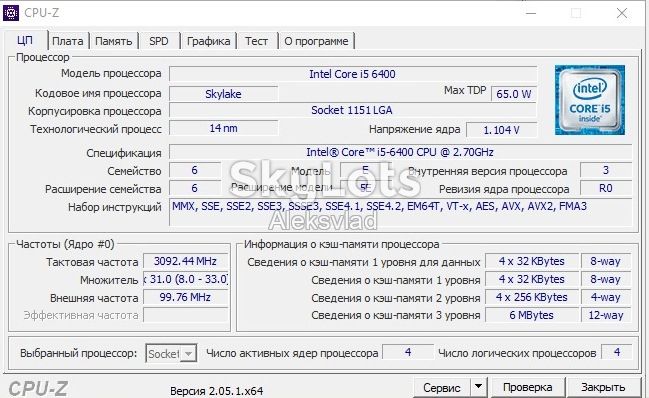
Task: Click the Skylake code name value
Action: tap(224, 94)
